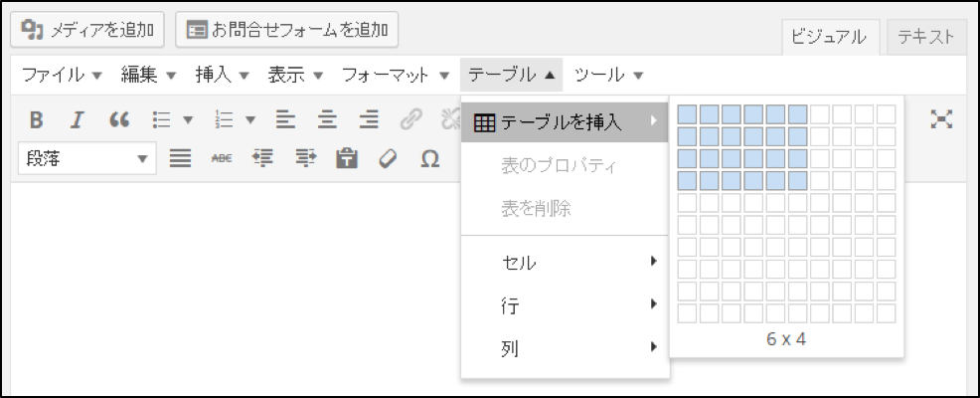The image size is (980, 398).
Task: Expand the bulleted list style arrow
Action: tap(188, 119)
